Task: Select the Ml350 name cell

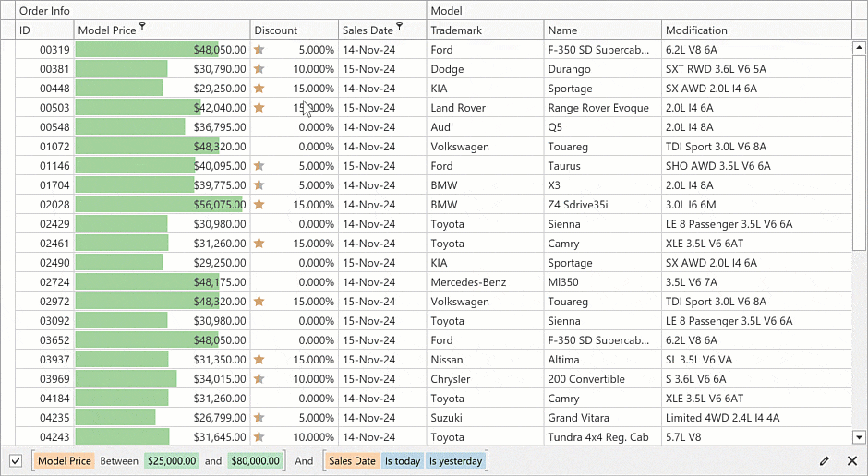Action: click(x=602, y=281)
